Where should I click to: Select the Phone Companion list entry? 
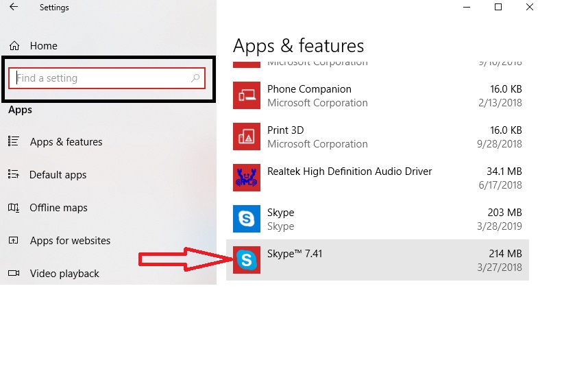point(377,96)
